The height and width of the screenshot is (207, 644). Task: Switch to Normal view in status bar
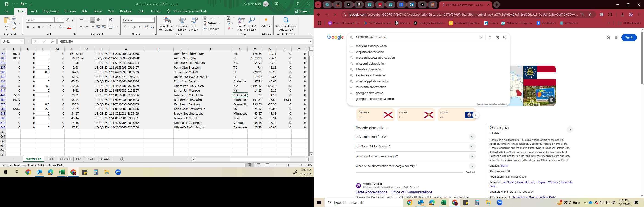pyautogui.click(x=249, y=165)
